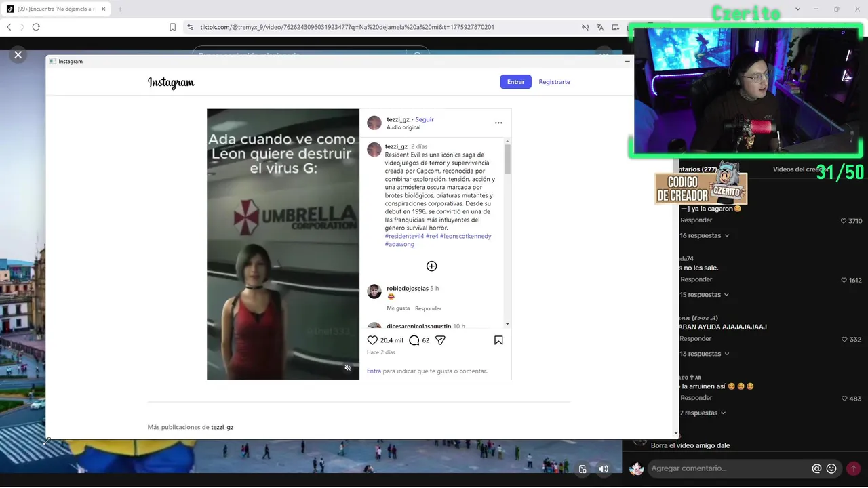The image size is (868, 488).
Task: Open the translate page icon in the toolbar
Action: coord(600,27)
